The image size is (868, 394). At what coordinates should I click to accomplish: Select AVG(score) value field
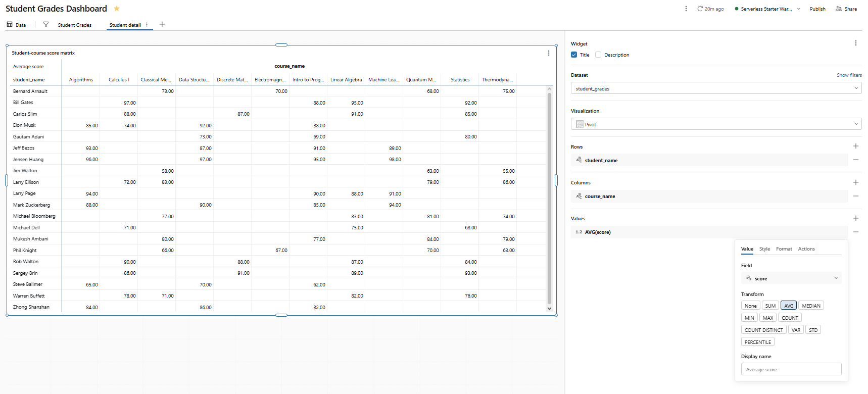709,232
